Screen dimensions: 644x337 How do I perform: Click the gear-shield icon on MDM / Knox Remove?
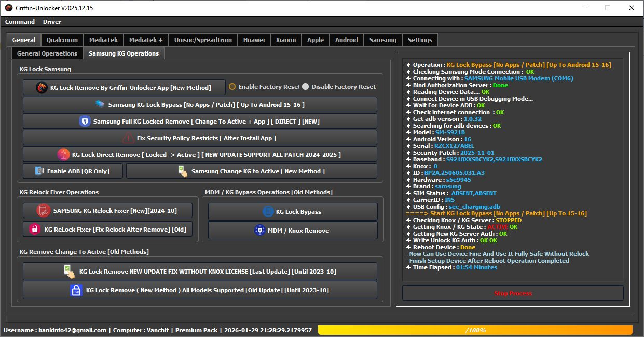259,231
